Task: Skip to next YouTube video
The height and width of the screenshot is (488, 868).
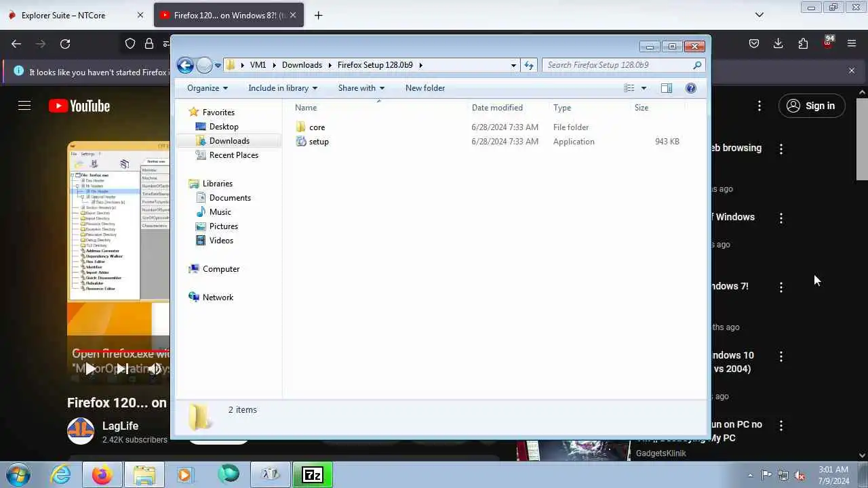Action: coord(122,369)
